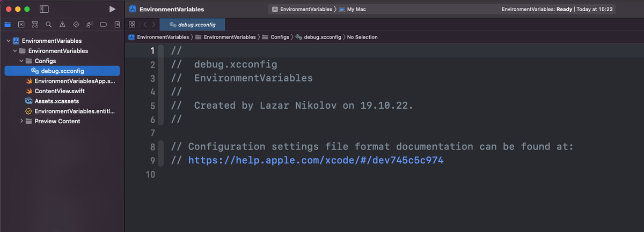The image size is (644, 232).
Task: Open the Issue navigator
Action: [62, 24]
